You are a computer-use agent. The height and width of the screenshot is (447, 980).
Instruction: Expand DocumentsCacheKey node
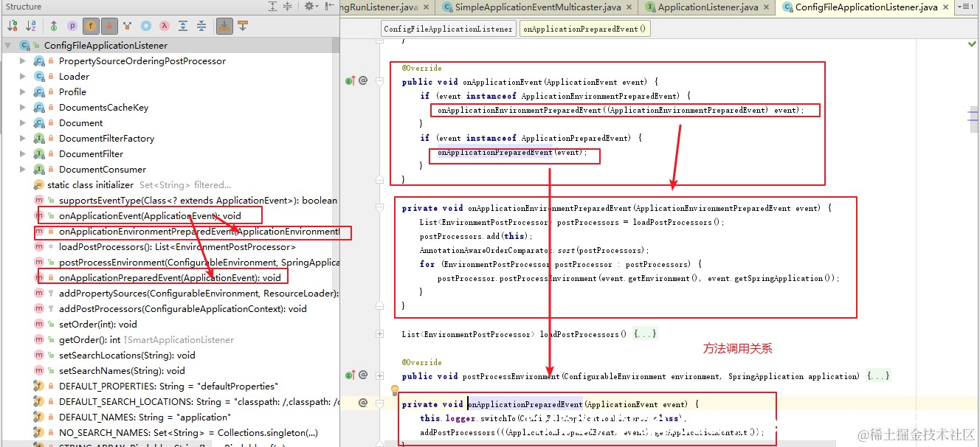pos(23,108)
